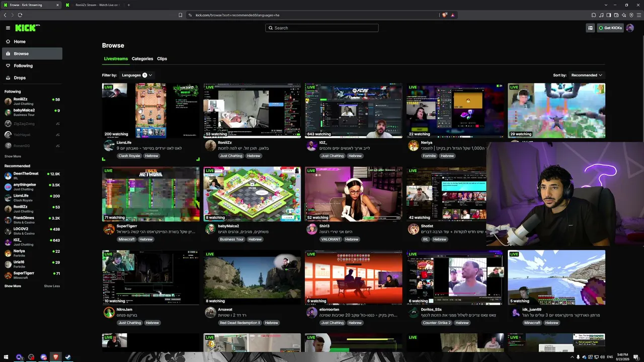Open the eliorroorlan stream thumbnail

coord(354,278)
